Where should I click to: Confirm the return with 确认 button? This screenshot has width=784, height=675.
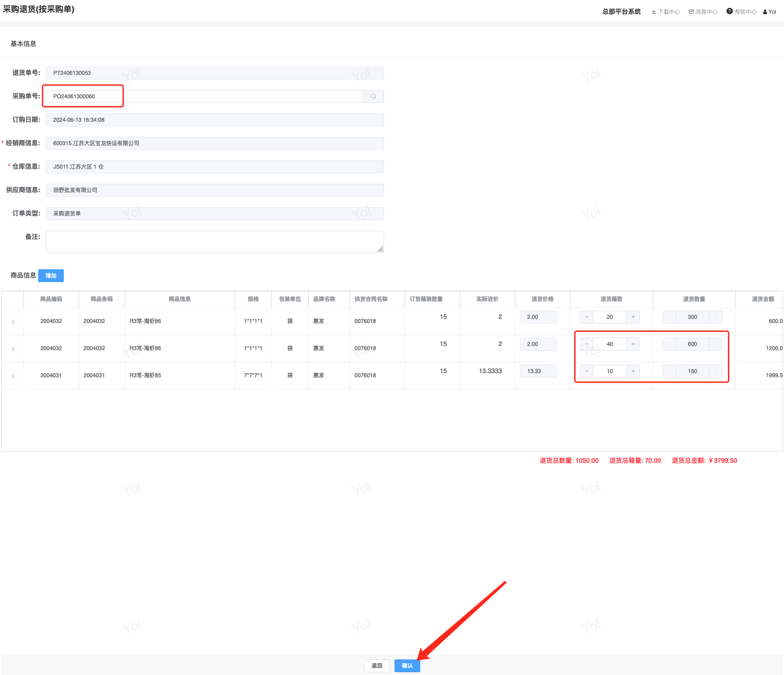(407, 666)
